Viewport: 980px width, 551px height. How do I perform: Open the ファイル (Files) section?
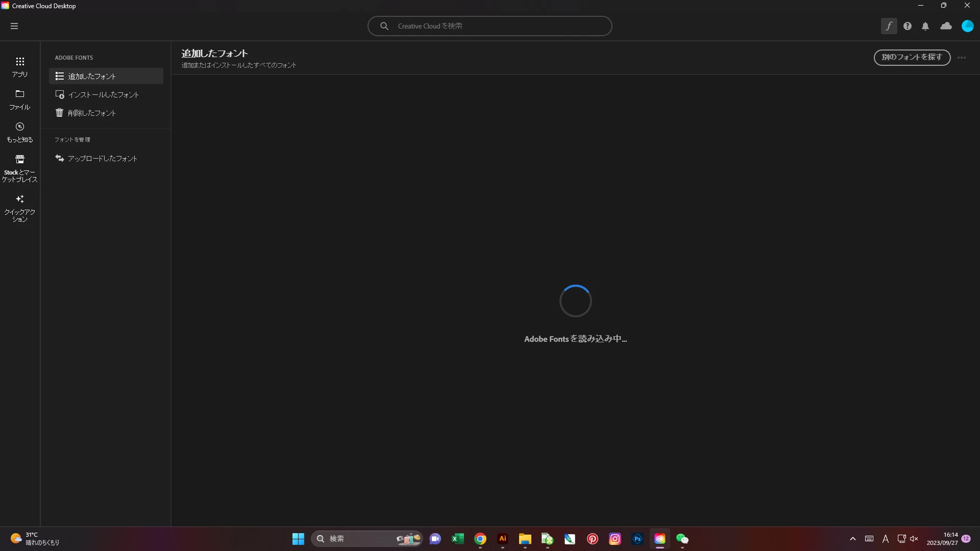tap(20, 99)
